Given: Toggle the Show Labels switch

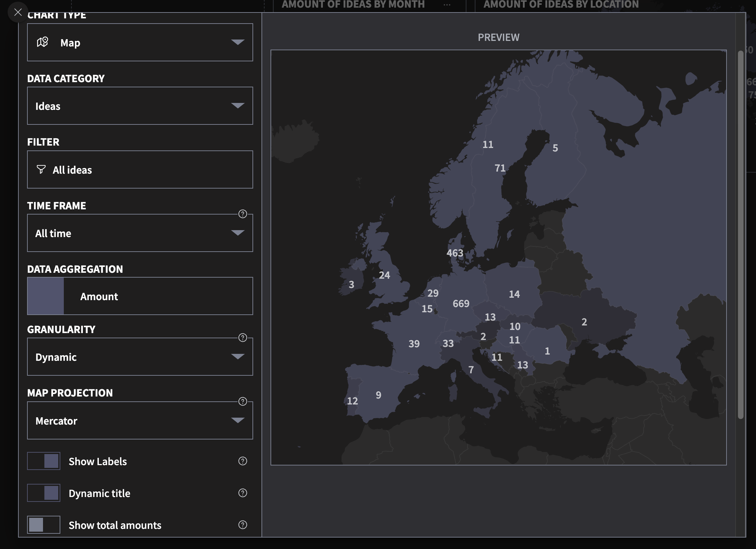Looking at the screenshot, I should 44,461.
